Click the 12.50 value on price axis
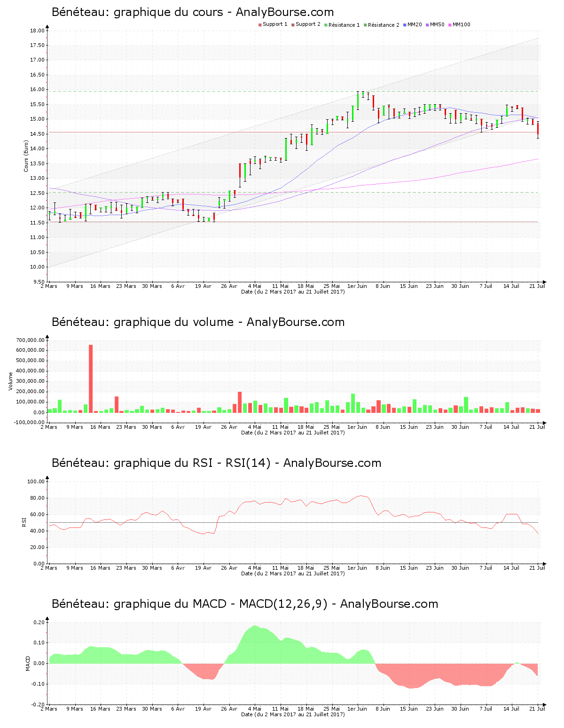The image size is (564, 728). [x=38, y=193]
